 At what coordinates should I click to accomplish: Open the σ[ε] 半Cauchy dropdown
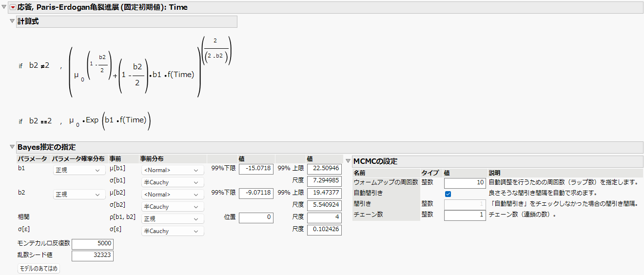[x=173, y=231]
